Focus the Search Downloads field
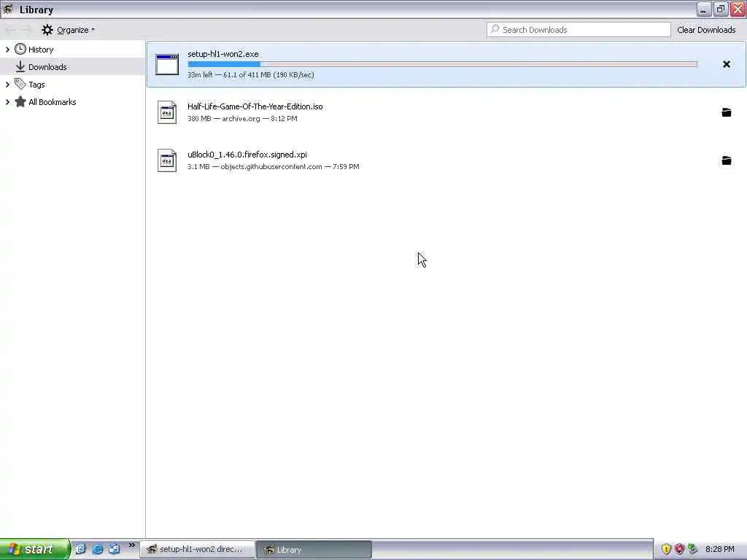 [x=578, y=29]
